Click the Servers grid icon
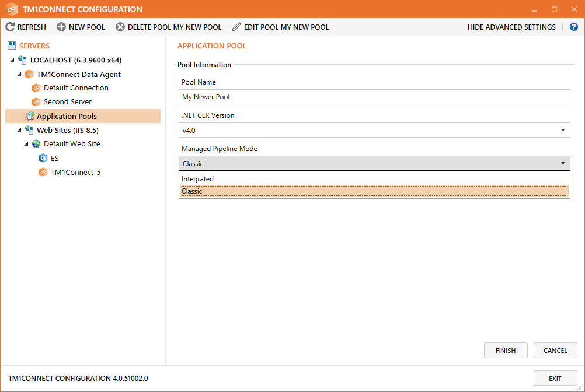The image size is (585, 392). point(12,45)
